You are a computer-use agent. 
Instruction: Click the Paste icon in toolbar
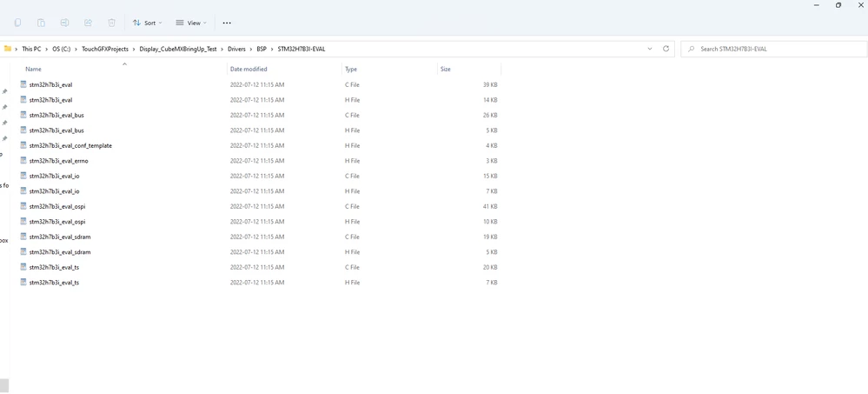click(x=41, y=23)
